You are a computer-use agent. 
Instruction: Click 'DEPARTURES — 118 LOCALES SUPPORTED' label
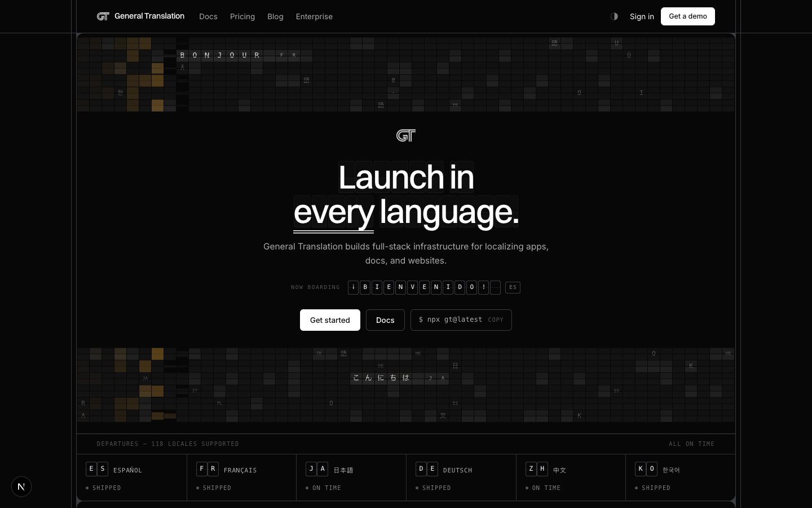click(x=168, y=444)
